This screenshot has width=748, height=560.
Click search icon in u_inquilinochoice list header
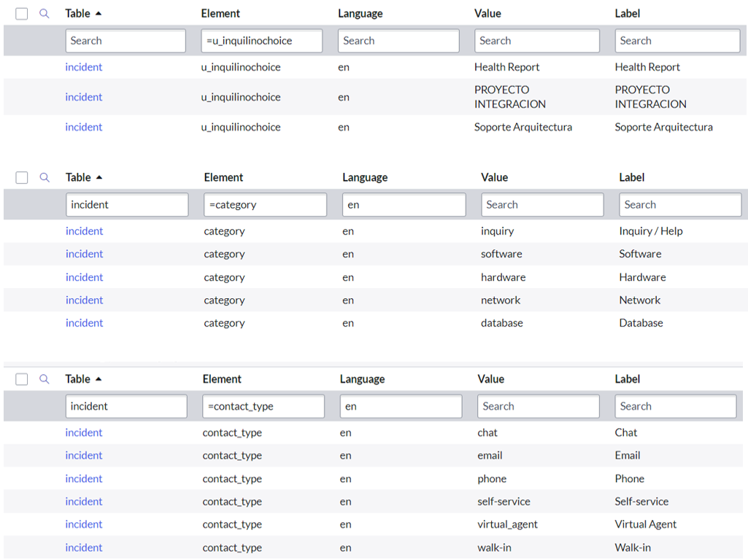44,13
